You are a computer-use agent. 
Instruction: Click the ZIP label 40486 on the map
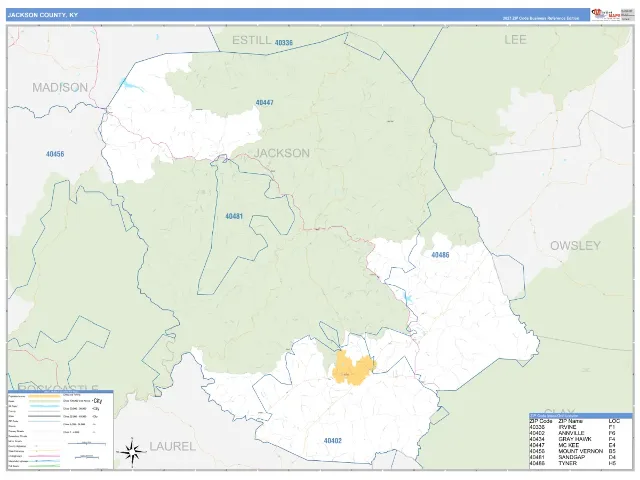tap(440, 255)
